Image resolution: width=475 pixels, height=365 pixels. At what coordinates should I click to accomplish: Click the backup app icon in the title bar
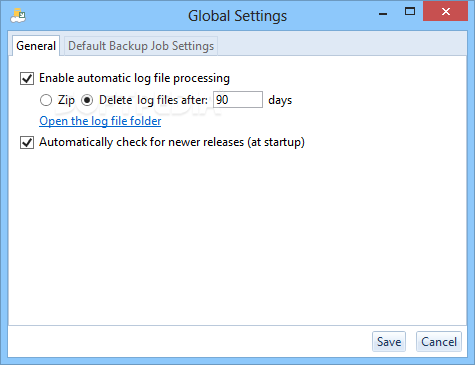coord(18,16)
